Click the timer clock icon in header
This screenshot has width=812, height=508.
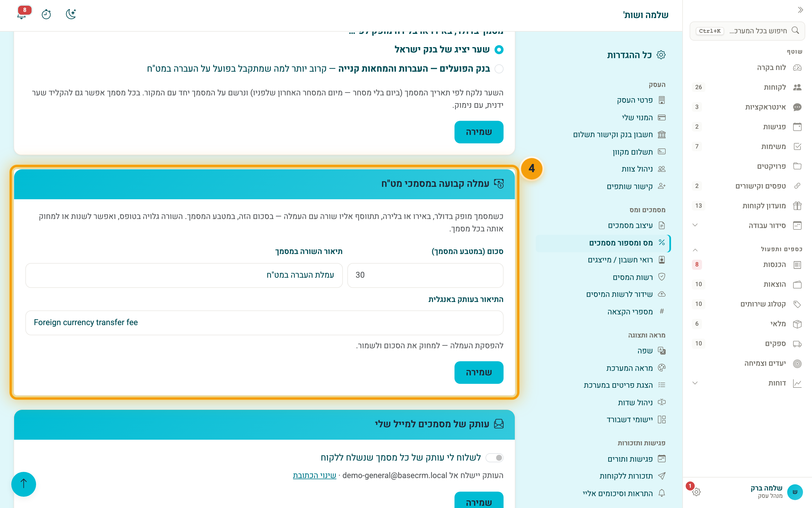(x=46, y=14)
